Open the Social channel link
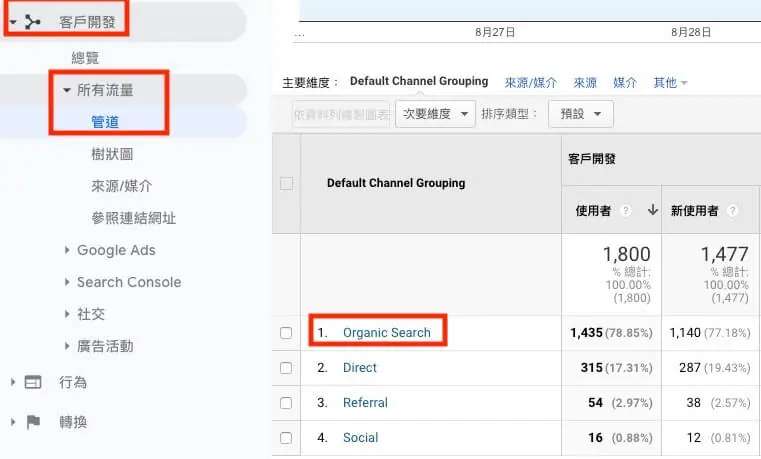 [x=360, y=438]
